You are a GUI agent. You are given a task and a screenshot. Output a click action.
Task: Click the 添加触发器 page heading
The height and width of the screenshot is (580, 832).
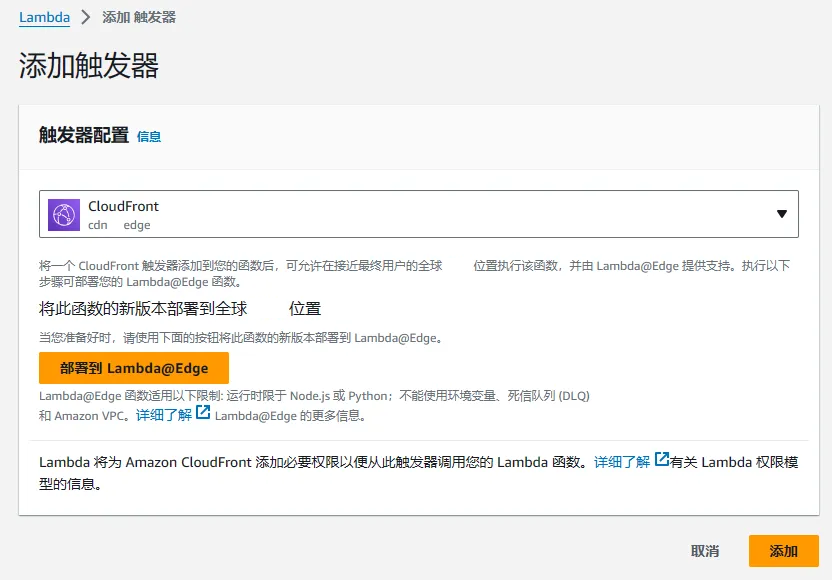click(x=89, y=66)
